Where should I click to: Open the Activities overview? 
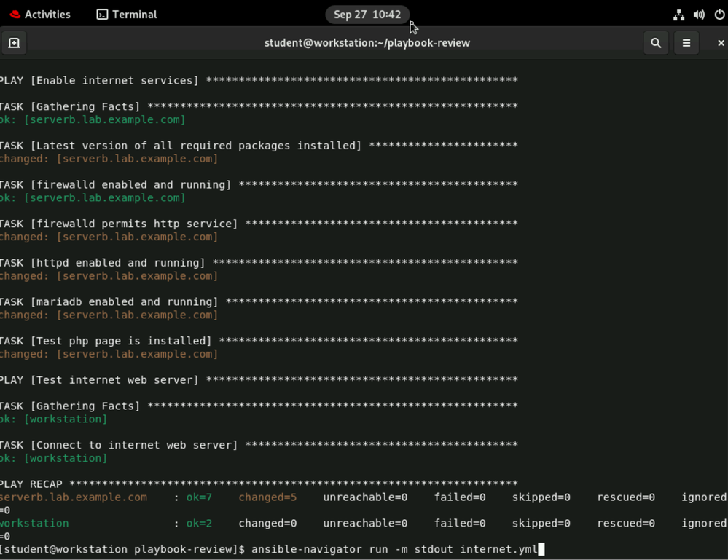point(40,15)
